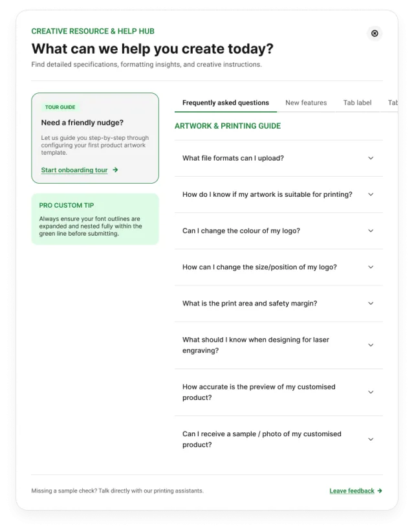This screenshot has height=532, width=414.
Task: Start onboarding tour link
Action: tap(74, 170)
